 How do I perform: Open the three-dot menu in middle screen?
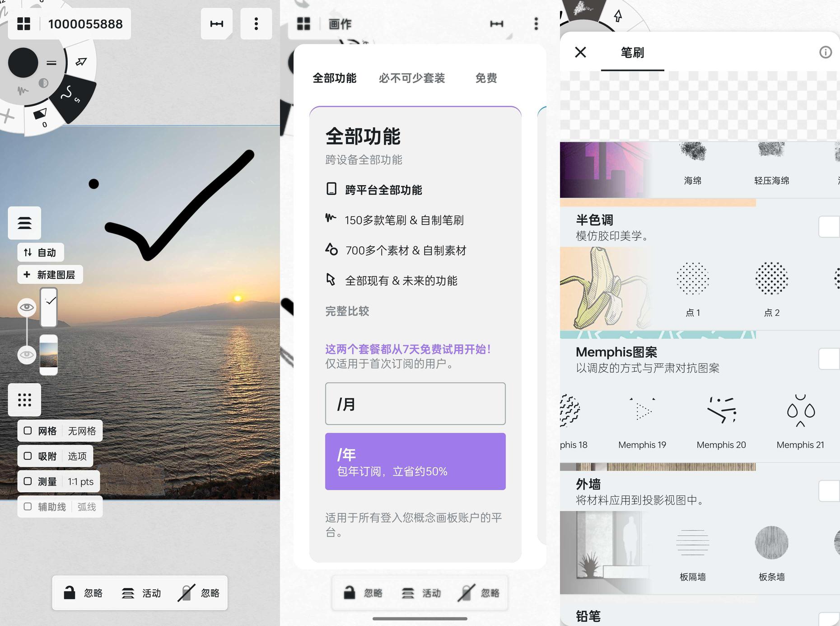(536, 24)
